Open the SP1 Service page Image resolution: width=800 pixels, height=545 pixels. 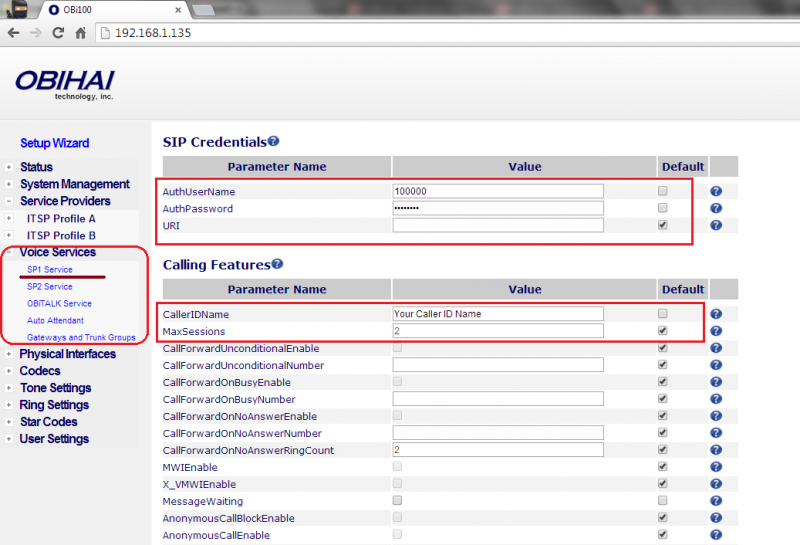click(49, 269)
